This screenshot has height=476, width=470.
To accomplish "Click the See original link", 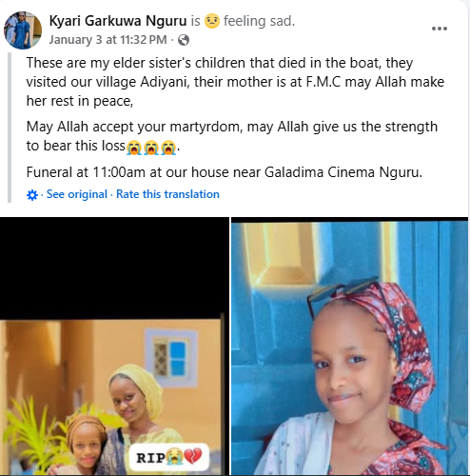I will pyautogui.click(x=77, y=194).
